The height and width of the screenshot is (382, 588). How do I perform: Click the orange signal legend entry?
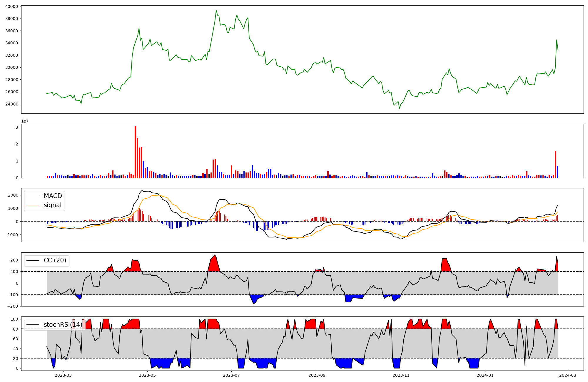pyautogui.click(x=52, y=205)
